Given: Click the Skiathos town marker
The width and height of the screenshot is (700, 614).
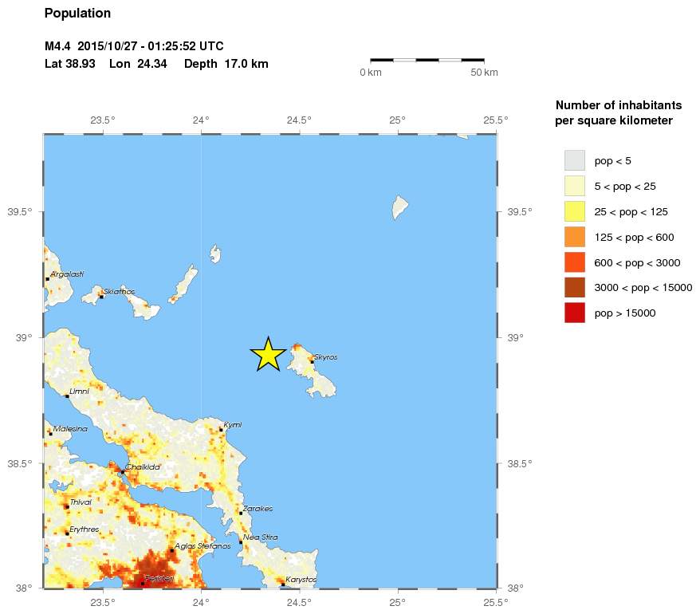Looking at the screenshot, I should pyautogui.click(x=101, y=297).
